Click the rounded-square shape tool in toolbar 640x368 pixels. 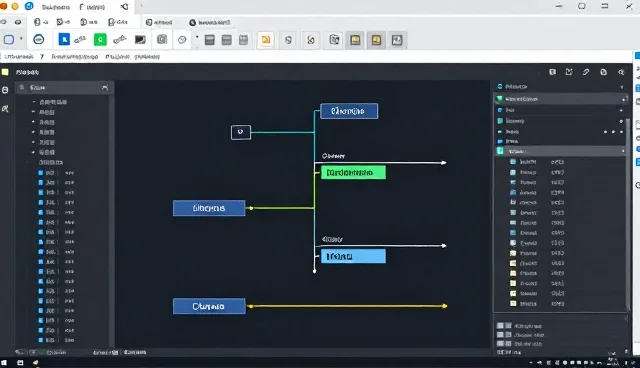9,40
